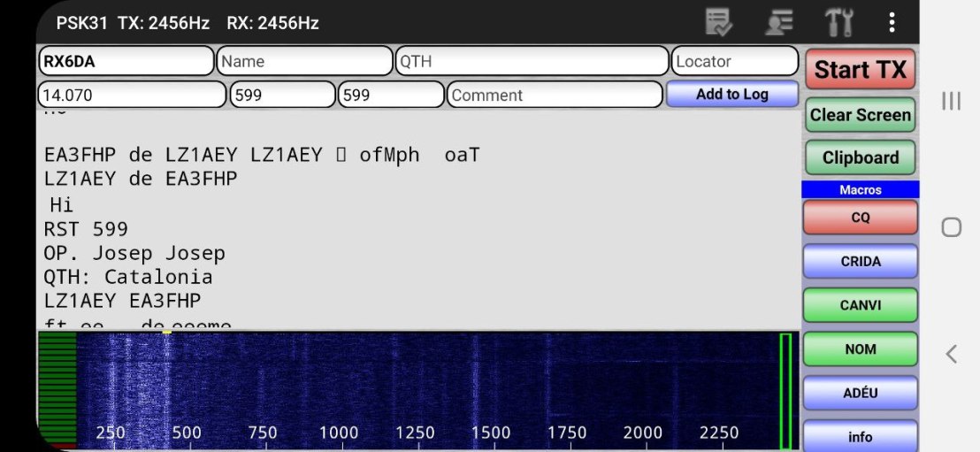Trigger the CRIDA macro

[860, 262]
